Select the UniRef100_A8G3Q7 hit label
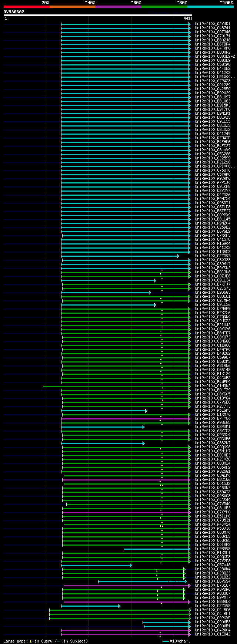The width and height of the screenshot is (237, 644). pyautogui.click(x=213, y=593)
